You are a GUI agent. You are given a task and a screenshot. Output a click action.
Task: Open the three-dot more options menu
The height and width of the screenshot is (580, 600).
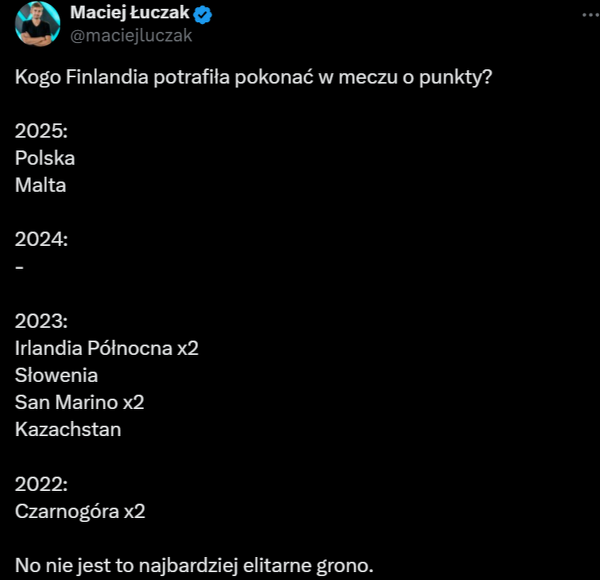click(x=584, y=15)
